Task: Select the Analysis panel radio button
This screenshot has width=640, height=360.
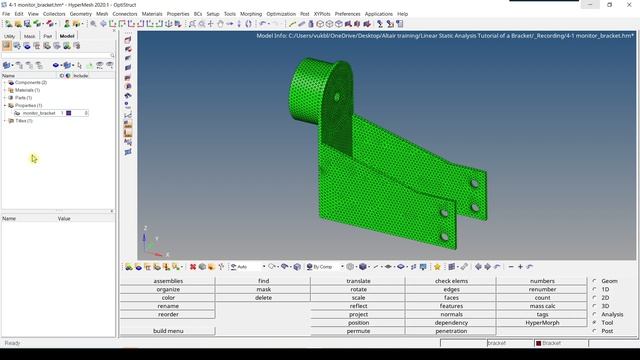Action: point(594,314)
